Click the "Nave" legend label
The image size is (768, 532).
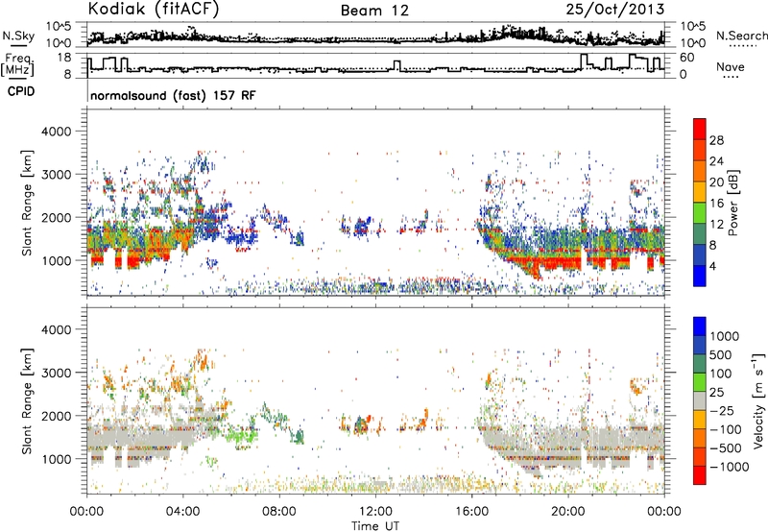731,66
